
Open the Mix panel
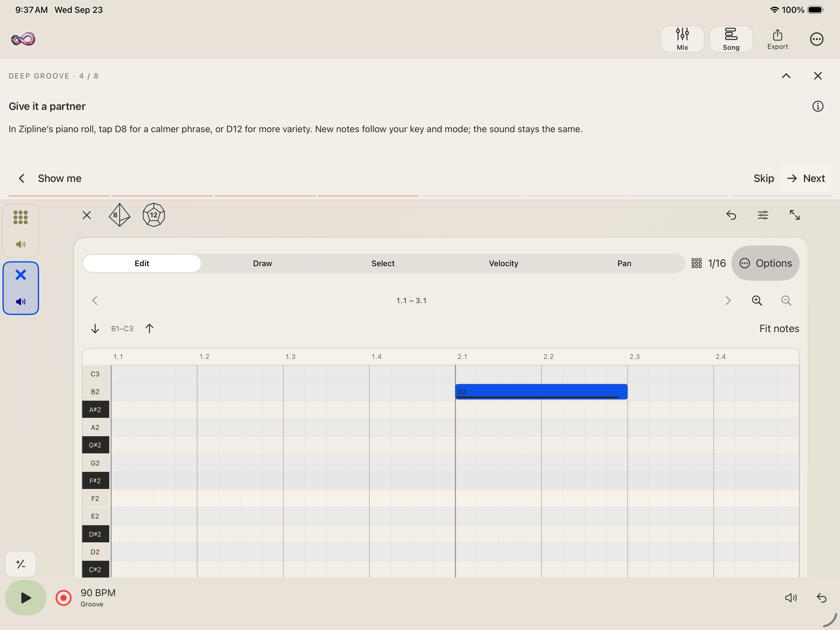(682, 39)
